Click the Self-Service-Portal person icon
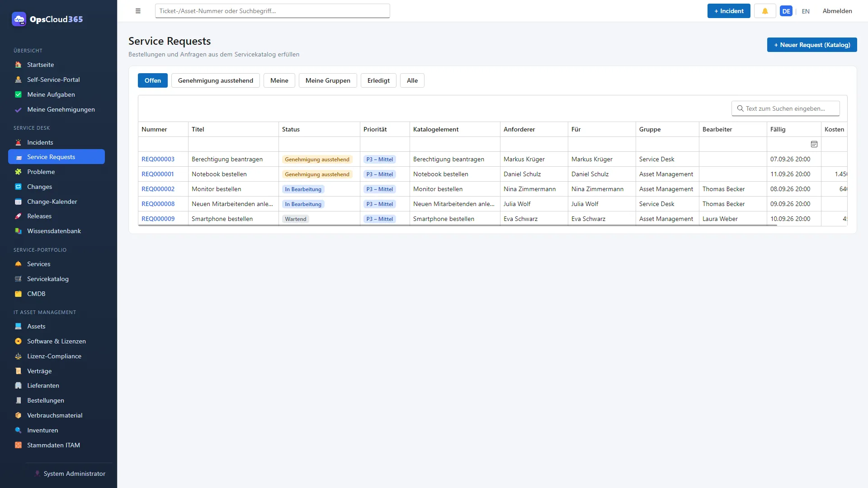868x488 pixels. (x=18, y=80)
